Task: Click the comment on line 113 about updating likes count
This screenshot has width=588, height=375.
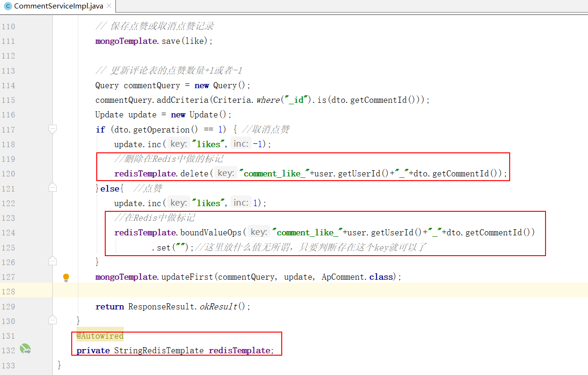Action: (168, 71)
